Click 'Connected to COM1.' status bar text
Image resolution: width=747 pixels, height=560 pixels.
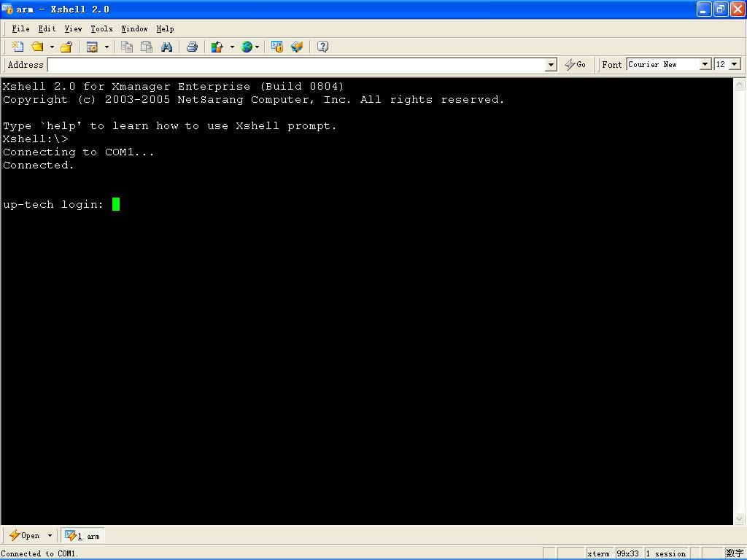tap(39, 554)
